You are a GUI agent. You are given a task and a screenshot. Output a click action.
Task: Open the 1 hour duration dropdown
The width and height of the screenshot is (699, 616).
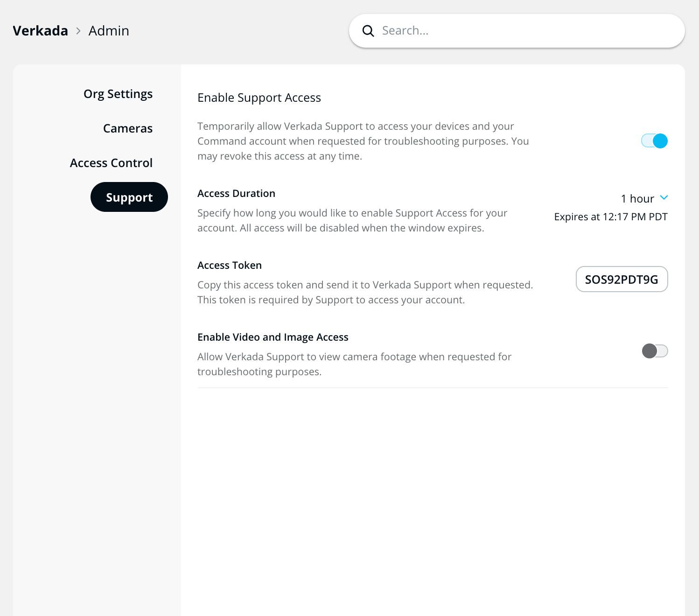(644, 198)
